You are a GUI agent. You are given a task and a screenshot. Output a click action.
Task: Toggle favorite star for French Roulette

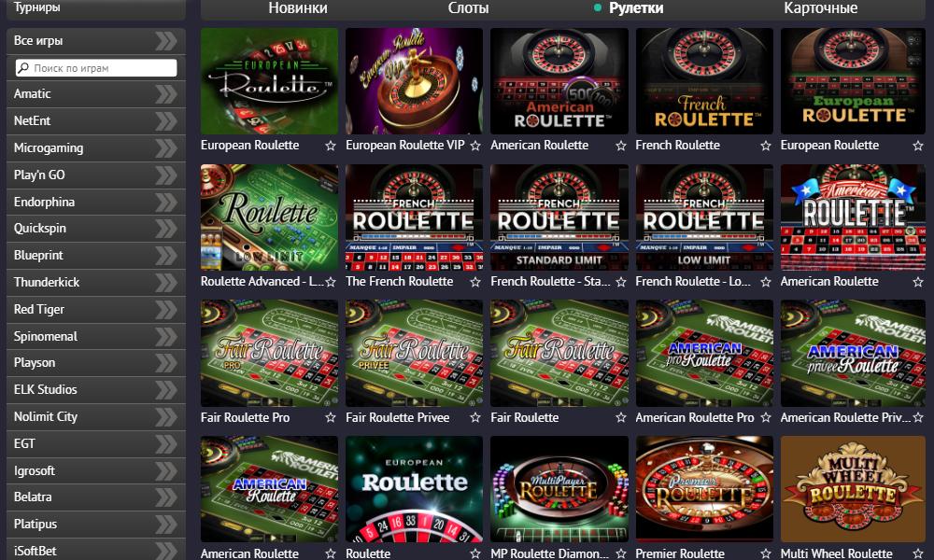tap(766, 146)
